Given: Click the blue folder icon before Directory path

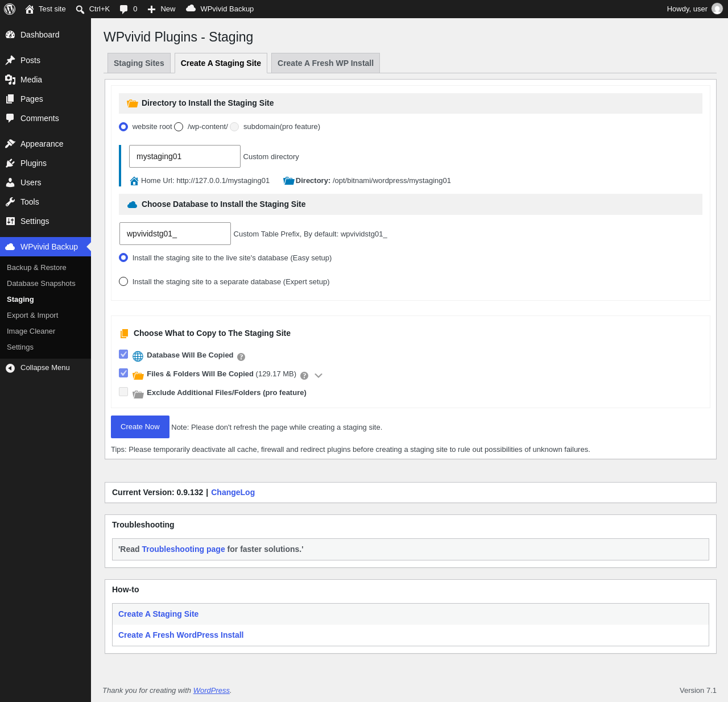Looking at the screenshot, I should coord(289,181).
